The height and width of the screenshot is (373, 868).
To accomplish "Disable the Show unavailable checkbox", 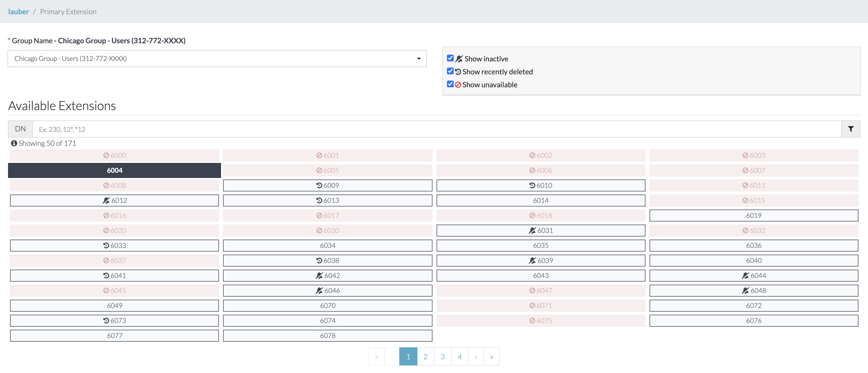I will tap(450, 84).
